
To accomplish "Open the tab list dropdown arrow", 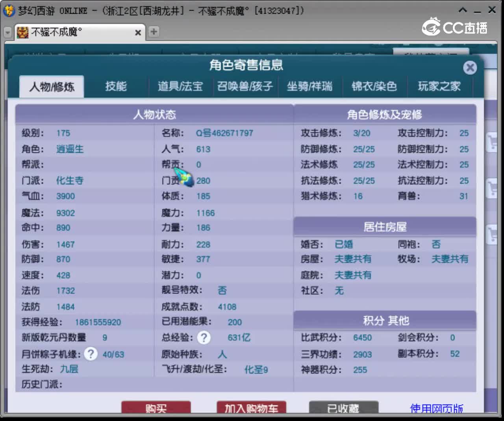I will click(7, 32).
